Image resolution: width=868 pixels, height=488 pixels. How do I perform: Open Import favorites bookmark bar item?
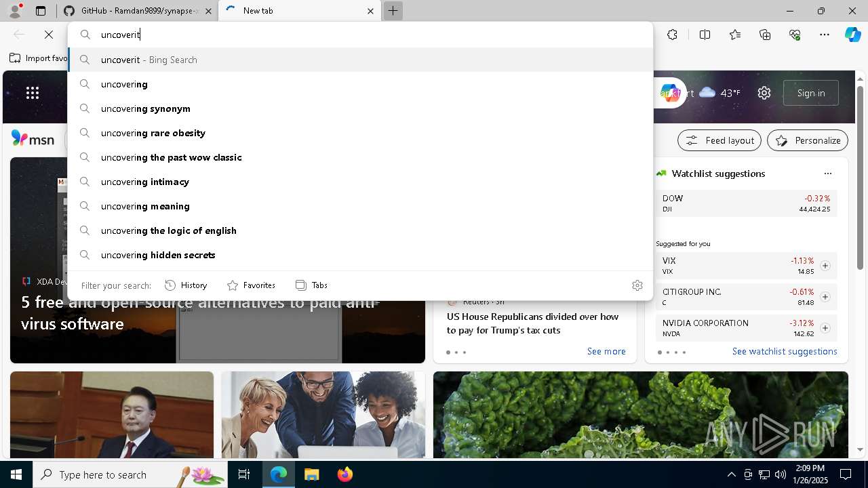(39, 58)
